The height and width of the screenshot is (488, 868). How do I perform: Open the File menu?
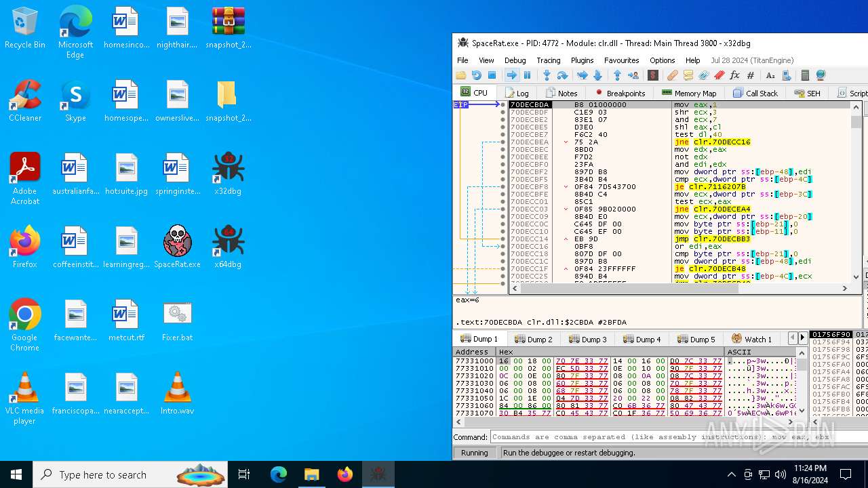(x=462, y=60)
